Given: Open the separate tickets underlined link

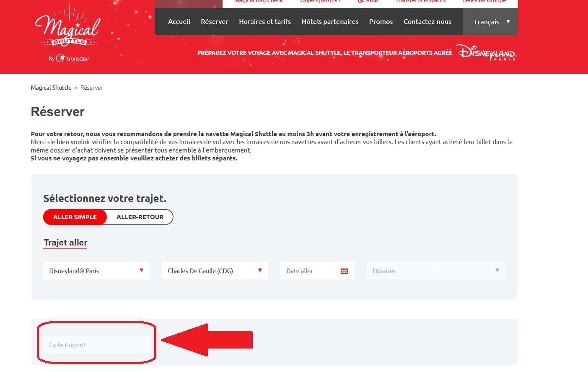Looking at the screenshot, I should (x=134, y=158).
